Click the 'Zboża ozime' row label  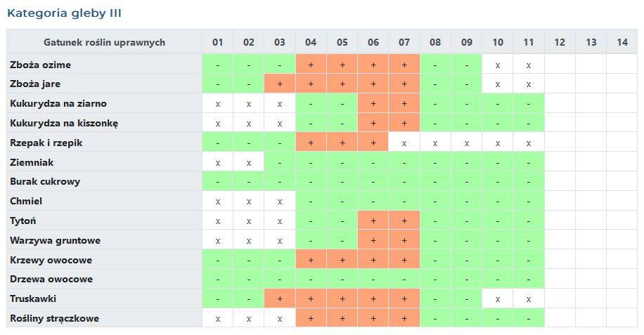[41, 65]
